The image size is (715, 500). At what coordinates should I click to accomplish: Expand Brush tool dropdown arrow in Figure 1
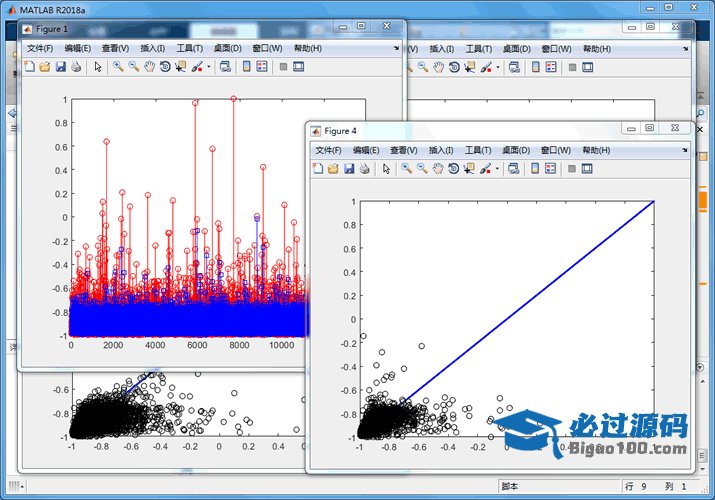click(x=209, y=67)
